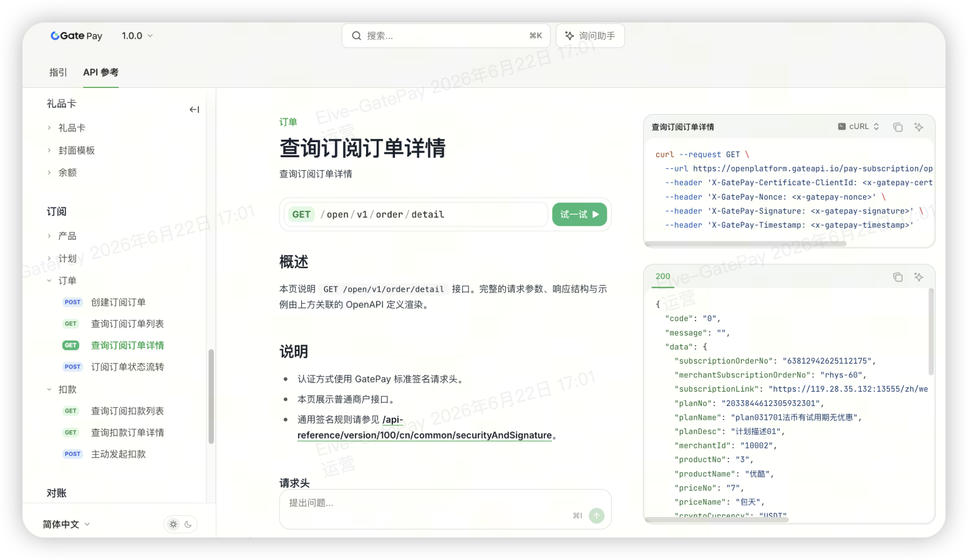Copy the cURL request code
Image resolution: width=968 pixels, height=560 pixels.
pyautogui.click(x=898, y=127)
